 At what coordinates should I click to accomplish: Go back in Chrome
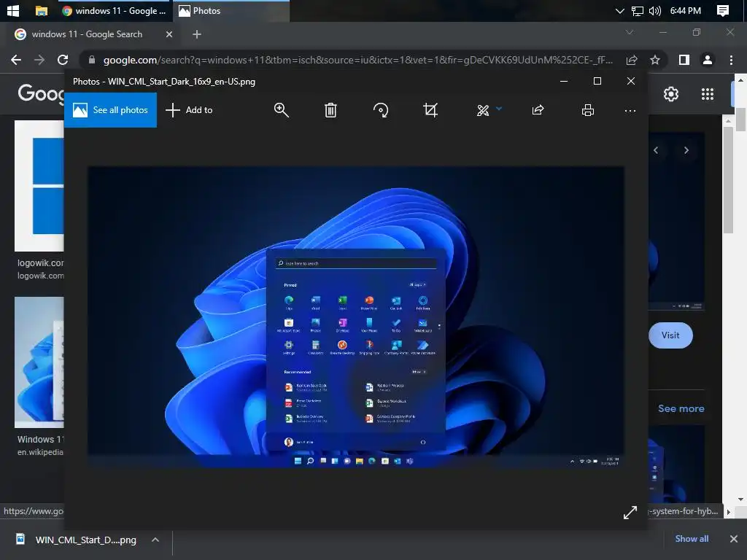(x=16, y=60)
